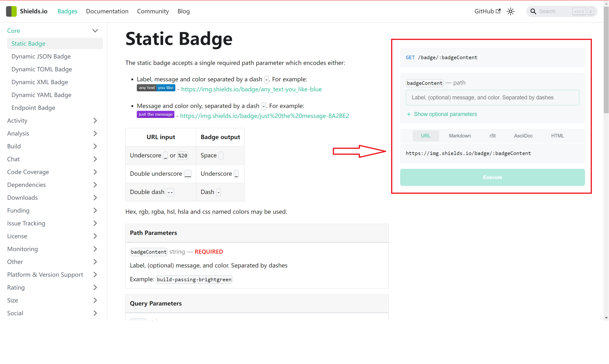
Task: Expand the Analysis category
Action: click(x=95, y=133)
